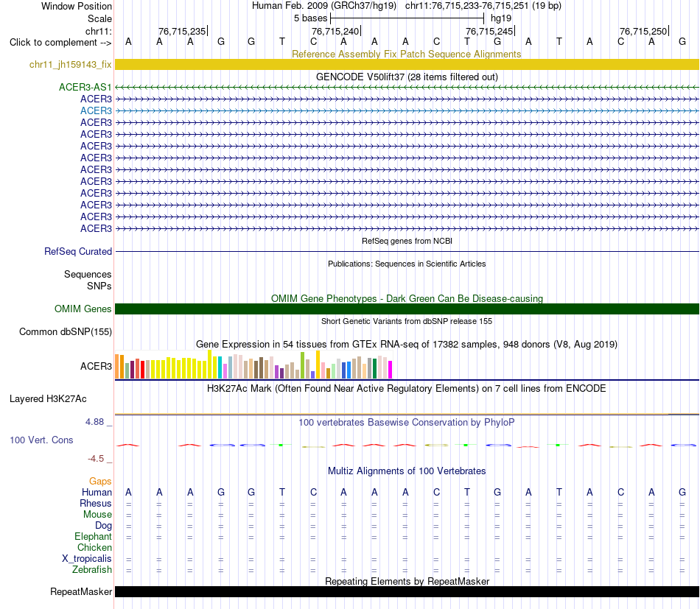The width and height of the screenshot is (700, 609).
Task: Click the -4.5 conservation scale value
Action: 96,459
